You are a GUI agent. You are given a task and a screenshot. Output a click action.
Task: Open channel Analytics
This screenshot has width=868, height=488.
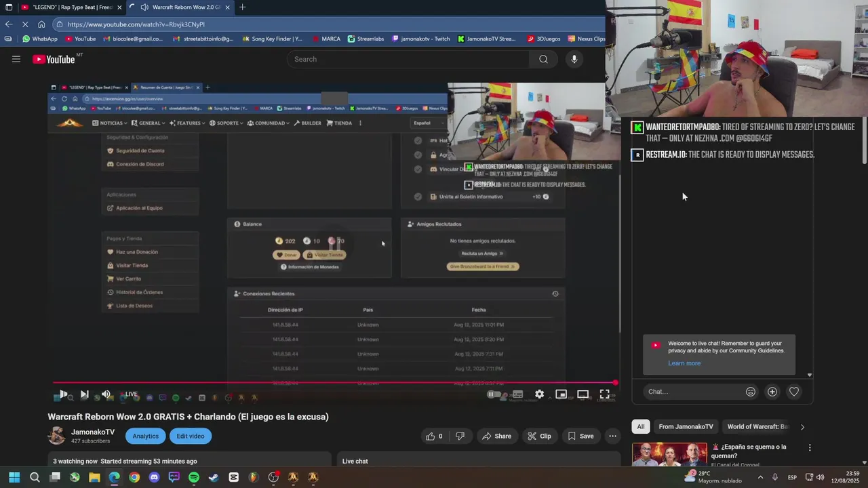click(145, 436)
